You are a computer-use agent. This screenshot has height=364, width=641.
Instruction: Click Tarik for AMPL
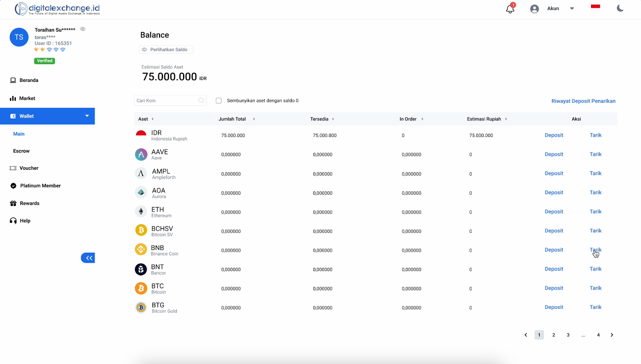pyautogui.click(x=596, y=173)
